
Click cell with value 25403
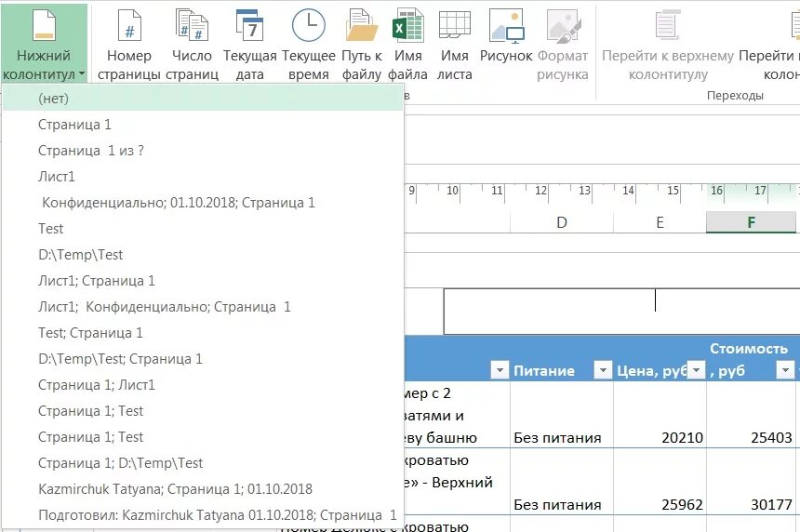pos(751,414)
